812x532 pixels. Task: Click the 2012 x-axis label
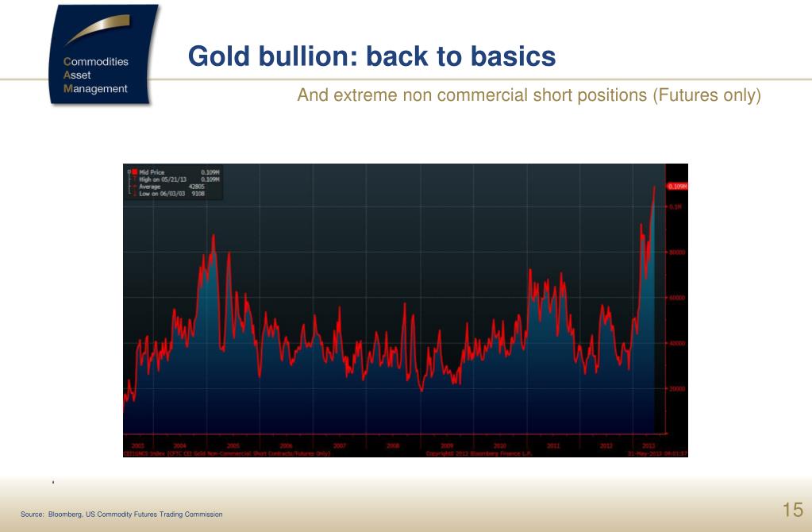click(x=606, y=445)
